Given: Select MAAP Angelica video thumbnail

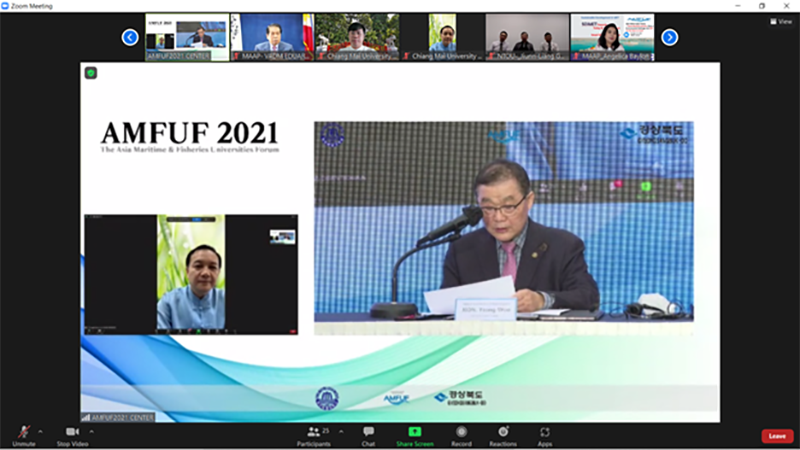Looking at the screenshot, I should click(612, 37).
